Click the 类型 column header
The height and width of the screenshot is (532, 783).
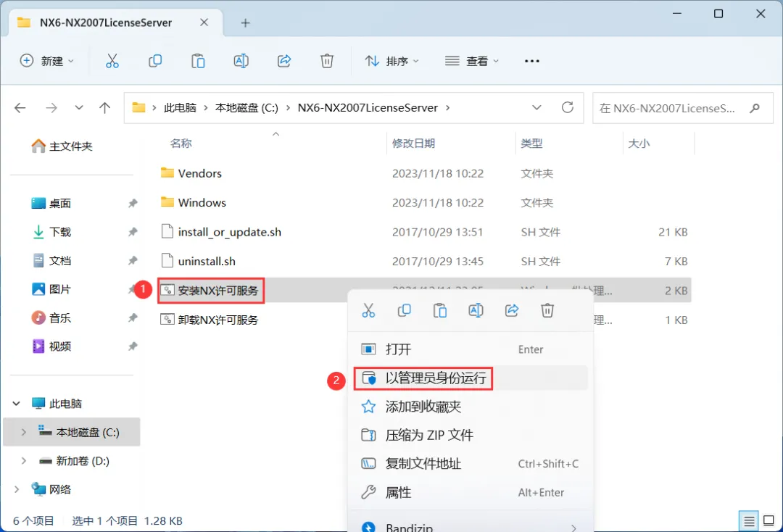point(531,144)
